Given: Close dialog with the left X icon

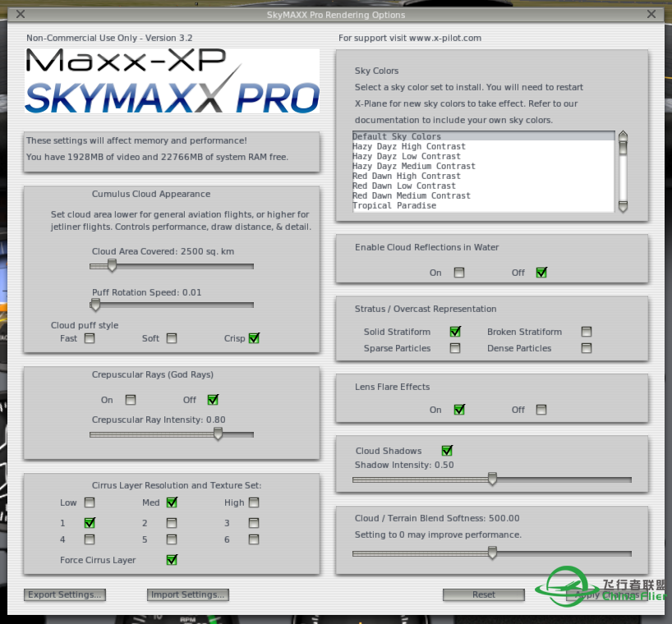Looking at the screenshot, I should pos(21,14).
